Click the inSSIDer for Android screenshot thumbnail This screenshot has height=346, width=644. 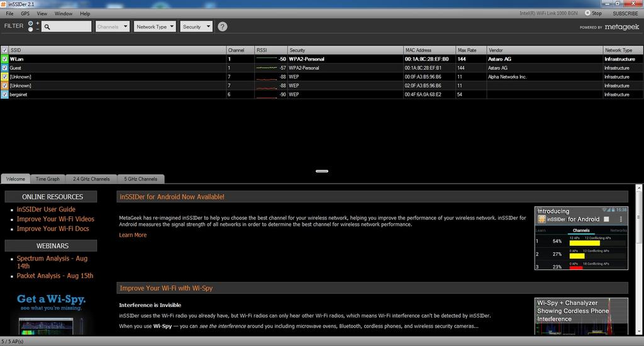[581, 238]
